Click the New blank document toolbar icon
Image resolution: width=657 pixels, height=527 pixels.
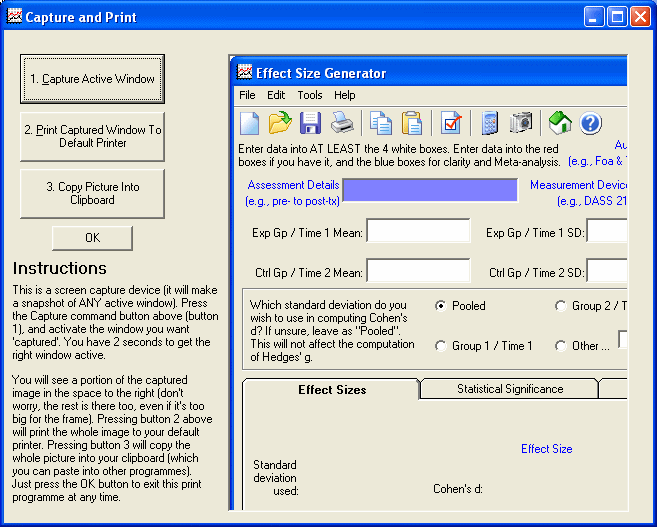pos(249,123)
